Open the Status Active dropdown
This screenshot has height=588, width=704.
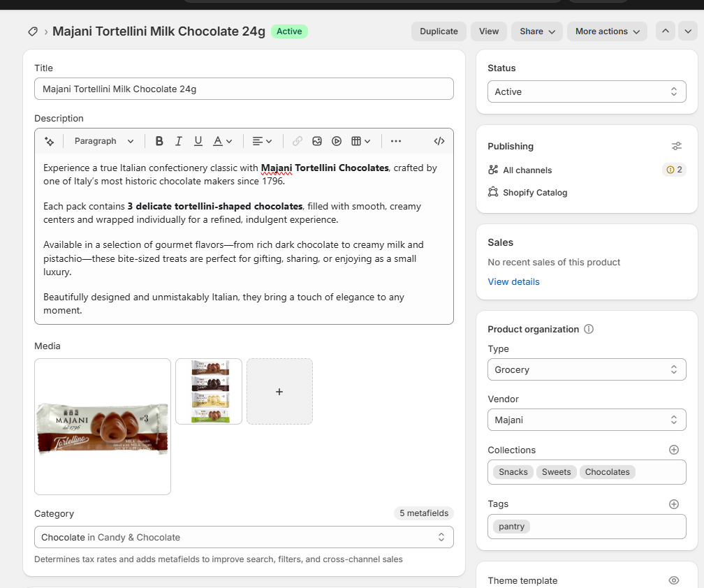(587, 91)
